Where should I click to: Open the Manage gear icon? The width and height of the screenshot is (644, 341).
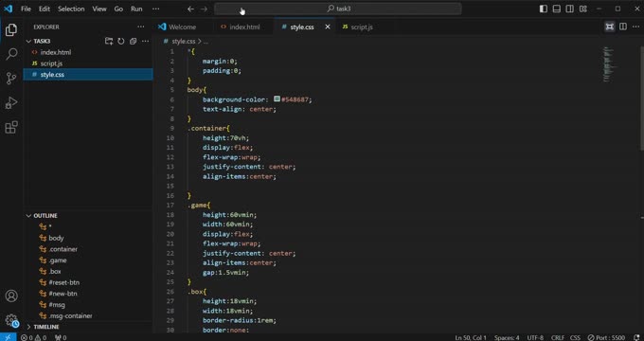pos(11,320)
